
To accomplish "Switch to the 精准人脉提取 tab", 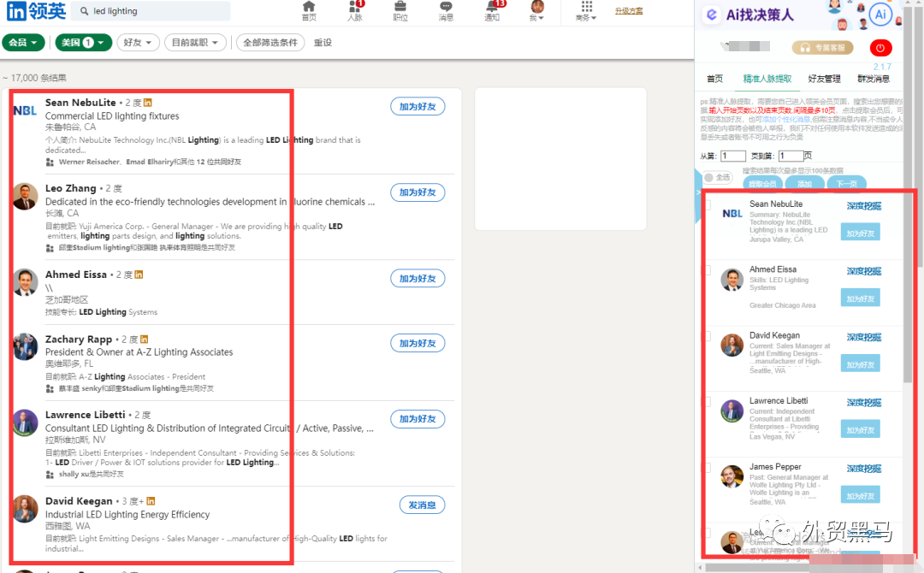I will 767,79.
